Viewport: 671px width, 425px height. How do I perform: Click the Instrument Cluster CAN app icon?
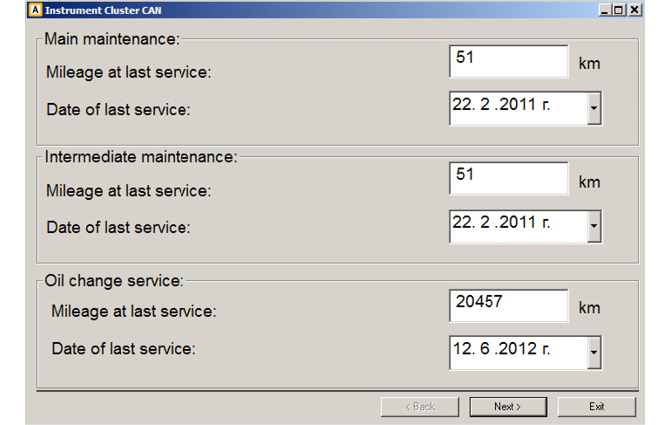tap(35, 10)
